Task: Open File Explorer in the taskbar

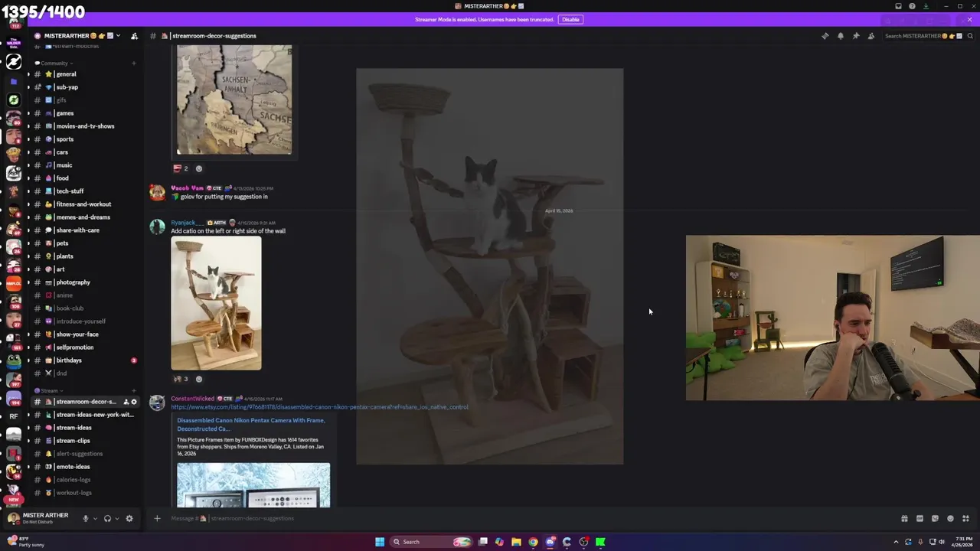Action: point(516,542)
